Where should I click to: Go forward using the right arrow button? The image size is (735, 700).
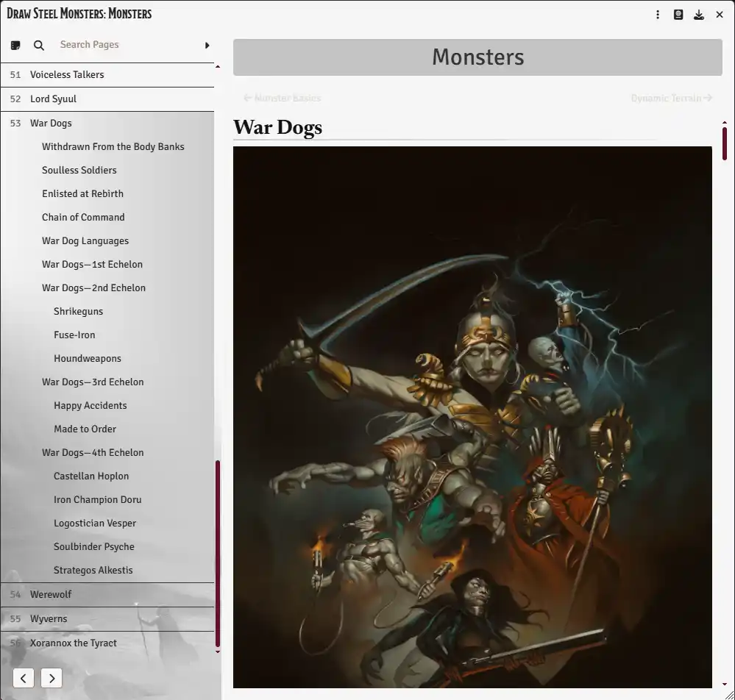51,678
